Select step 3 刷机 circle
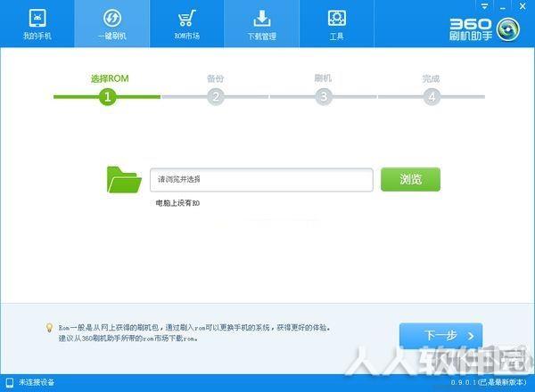The image size is (535, 392). [324, 97]
